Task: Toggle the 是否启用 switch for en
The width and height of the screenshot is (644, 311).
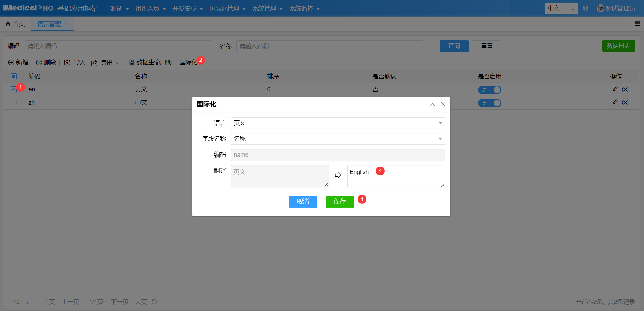Action: click(x=489, y=90)
